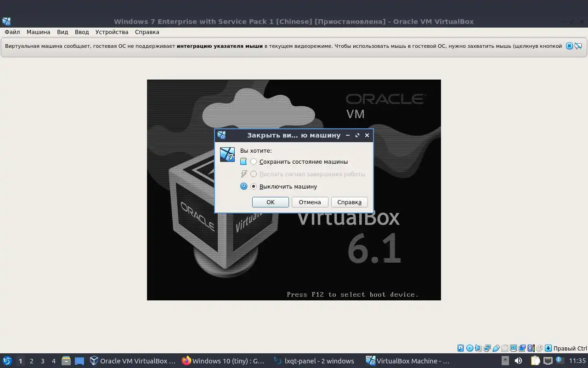Switch to Windows 10 (tiny) Firefox task
Viewport: 588px width, 368px height.
pyautogui.click(x=224, y=361)
